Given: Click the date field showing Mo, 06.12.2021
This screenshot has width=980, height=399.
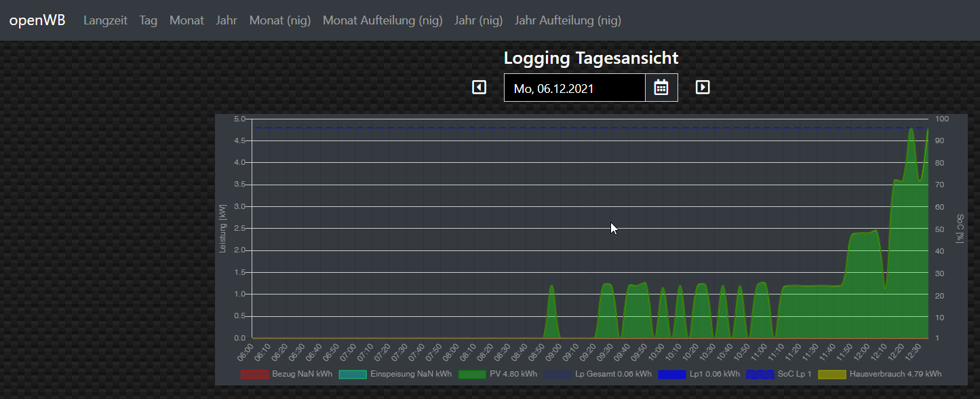Looking at the screenshot, I should coord(574,88).
